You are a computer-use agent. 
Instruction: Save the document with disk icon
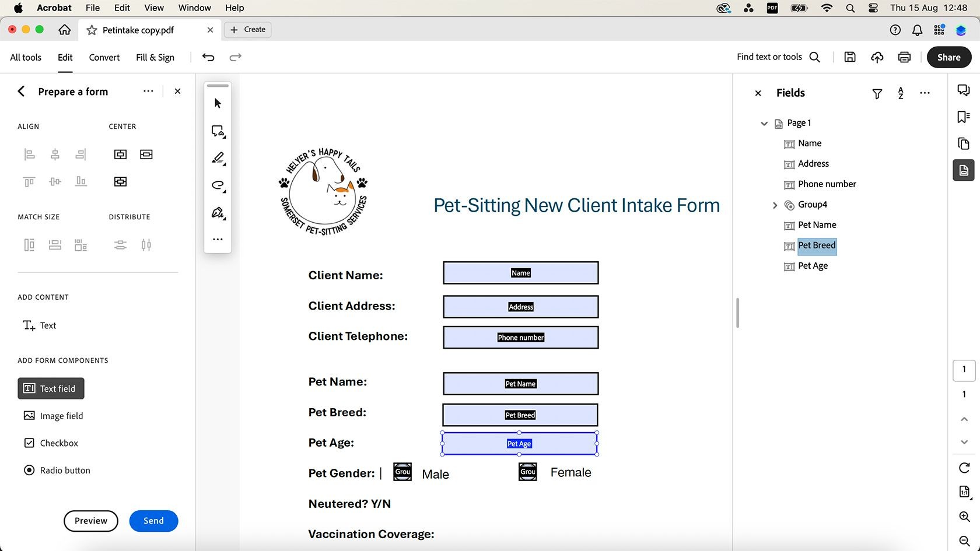[x=850, y=57]
